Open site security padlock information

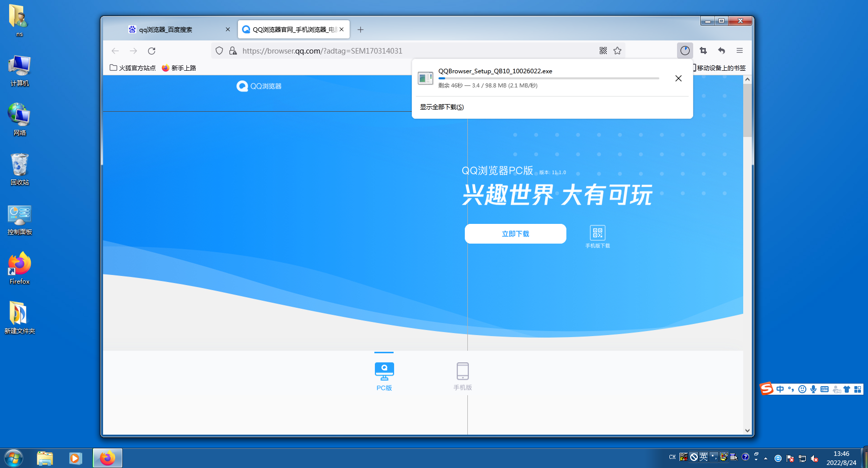click(233, 51)
